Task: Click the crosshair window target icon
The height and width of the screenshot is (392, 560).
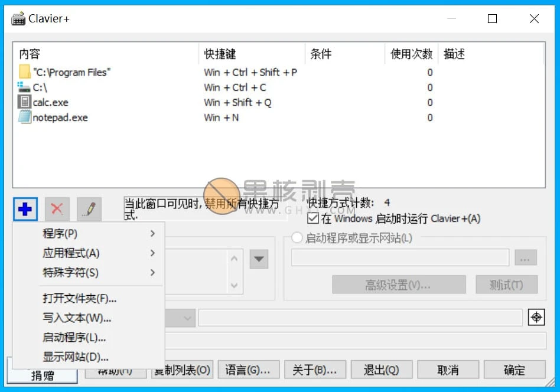Action: [536, 317]
